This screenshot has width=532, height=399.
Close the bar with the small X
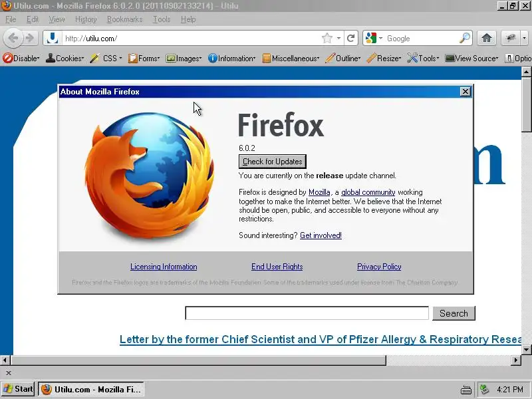tap(9, 373)
